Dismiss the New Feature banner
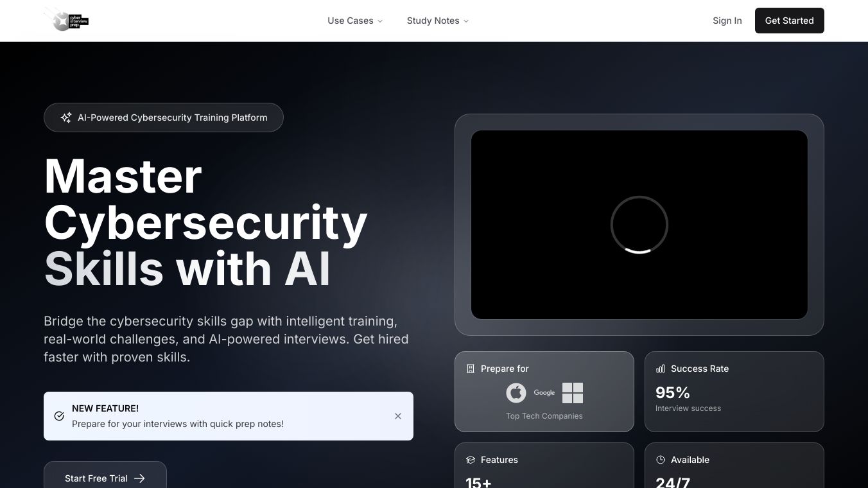 [x=398, y=416]
